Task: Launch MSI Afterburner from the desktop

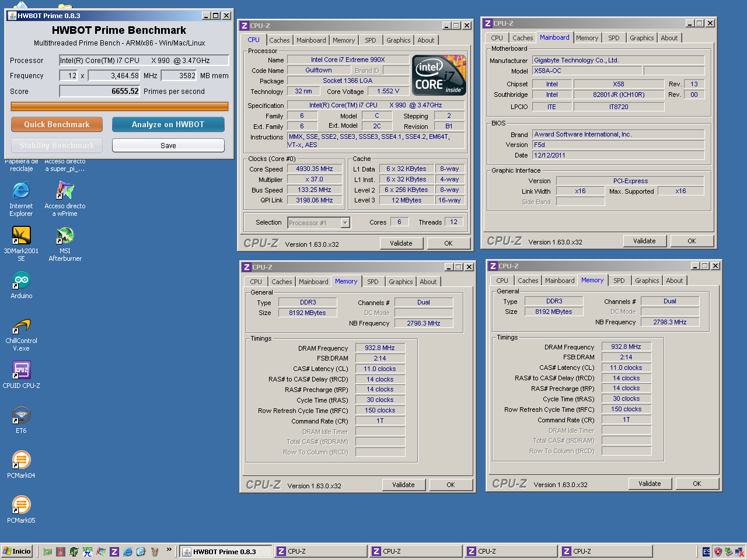Action: point(65,244)
